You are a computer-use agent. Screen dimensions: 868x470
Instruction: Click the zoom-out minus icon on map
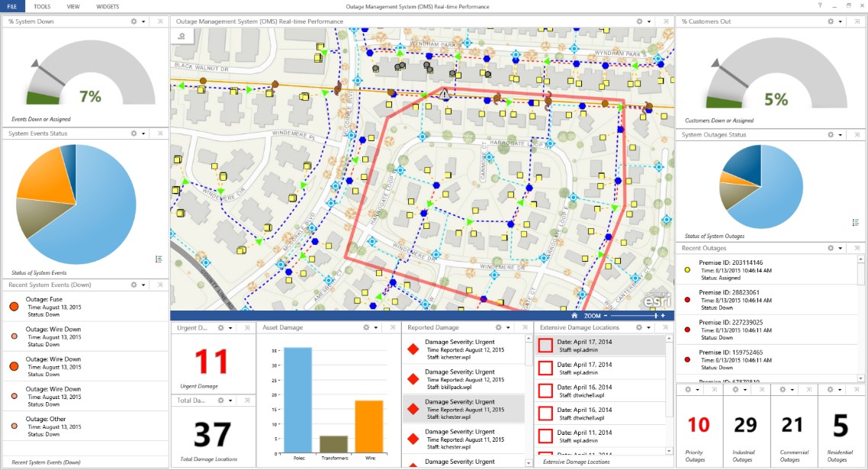pos(605,315)
